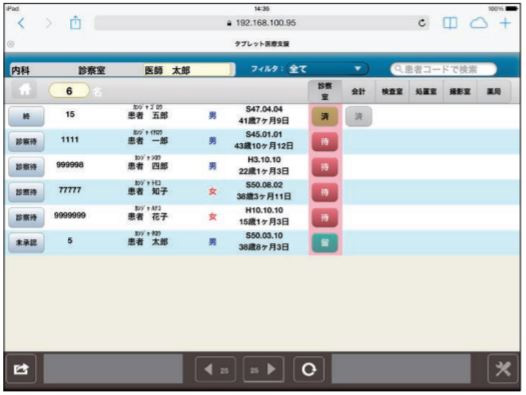Click the patient count 6 badge
The image size is (526, 395).
click(x=69, y=91)
